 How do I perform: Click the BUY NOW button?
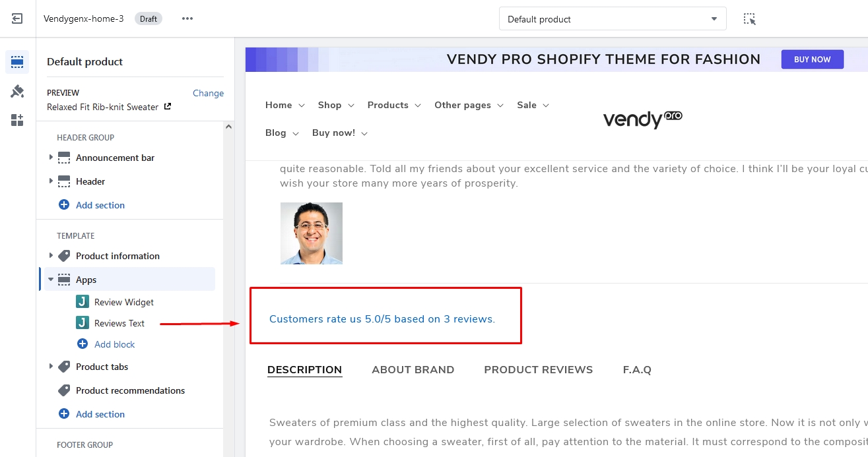click(812, 59)
